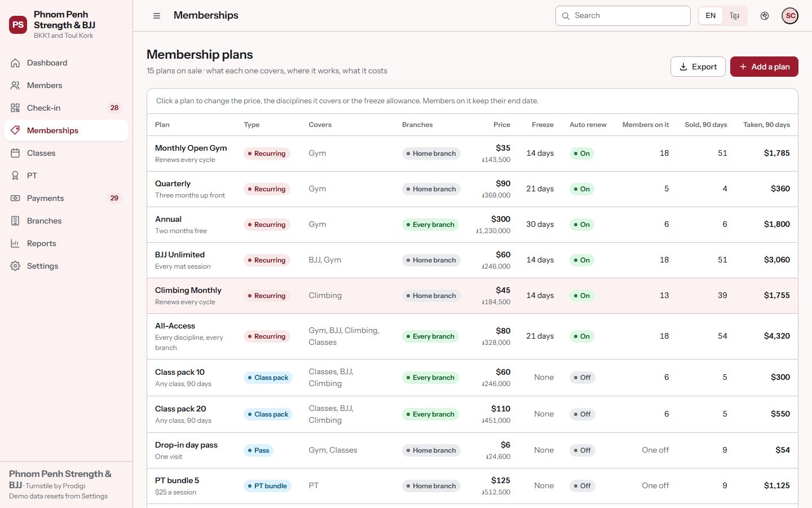
Task: Open the Climbing Monthly plan
Action: pyautogui.click(x=473, y=296)
